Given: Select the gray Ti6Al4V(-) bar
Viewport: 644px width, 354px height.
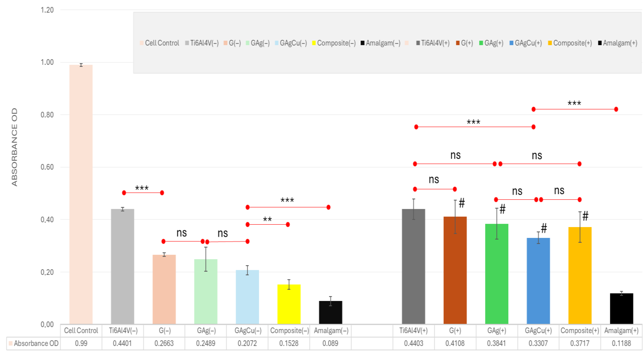Looking at the screenshot, I should coord(123,266).
